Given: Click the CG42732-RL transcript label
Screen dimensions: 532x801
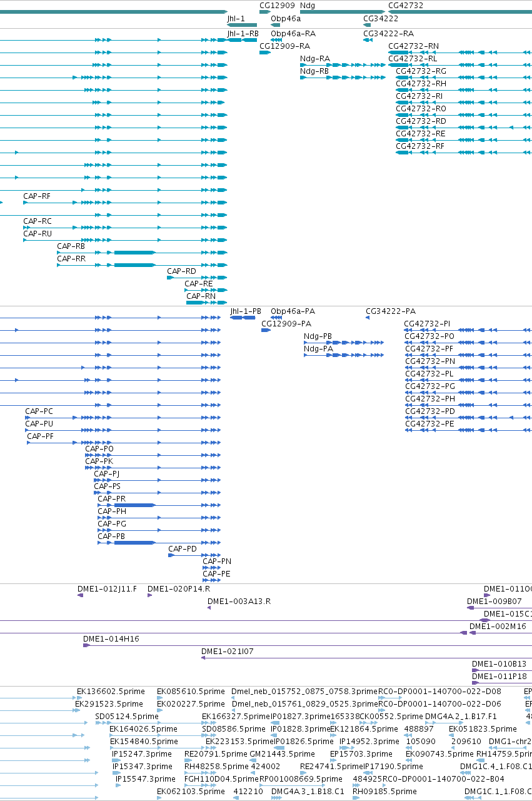Looking at the screenshot, I should (413, 59).
